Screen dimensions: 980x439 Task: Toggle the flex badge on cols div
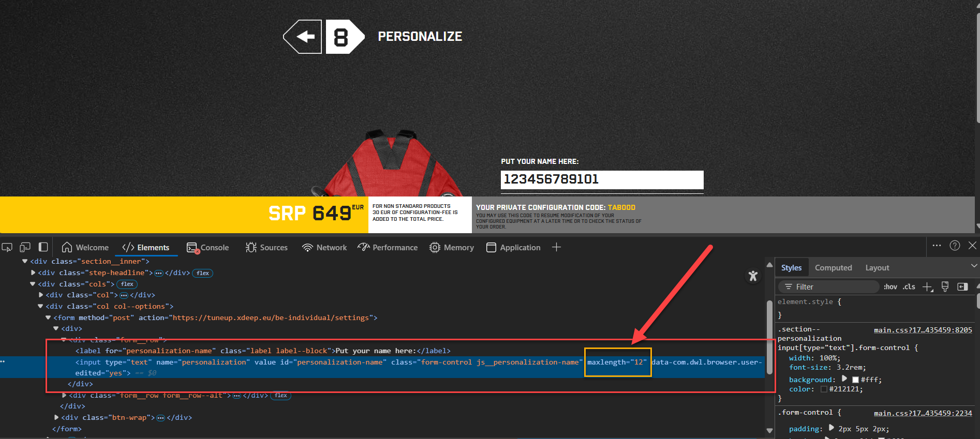[127, 284]
